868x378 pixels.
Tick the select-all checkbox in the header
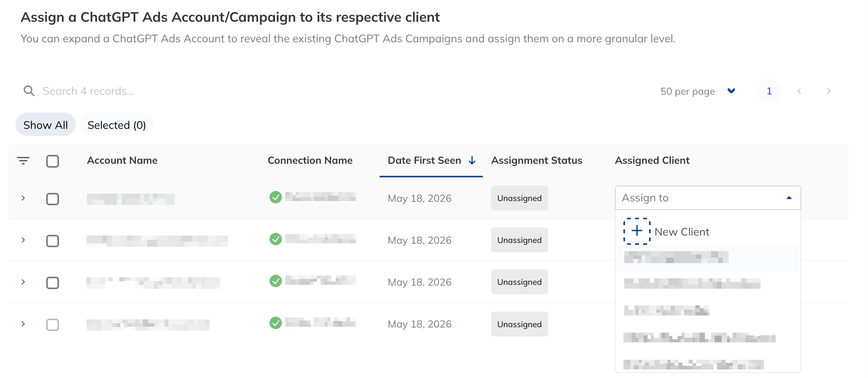[52, 161]
